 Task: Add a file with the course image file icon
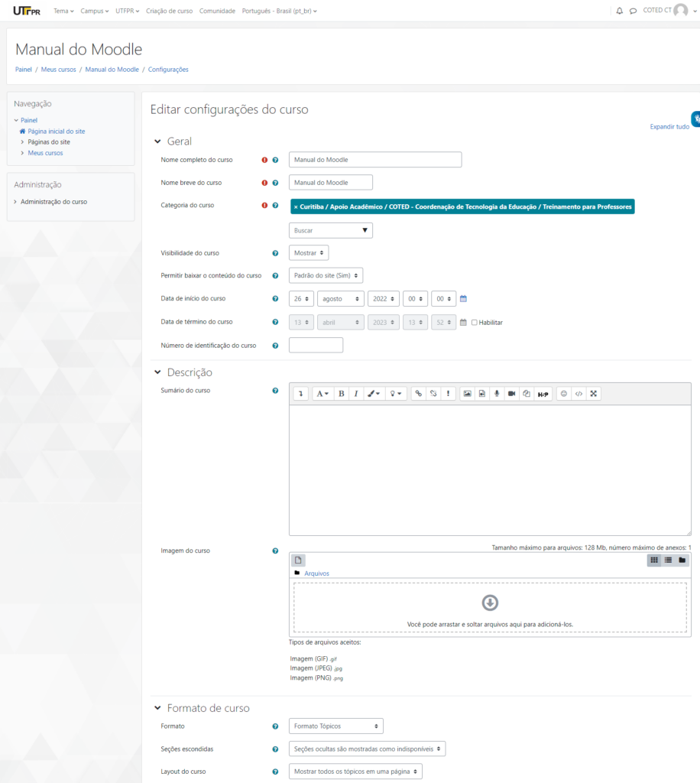click(x=298, y=560)
